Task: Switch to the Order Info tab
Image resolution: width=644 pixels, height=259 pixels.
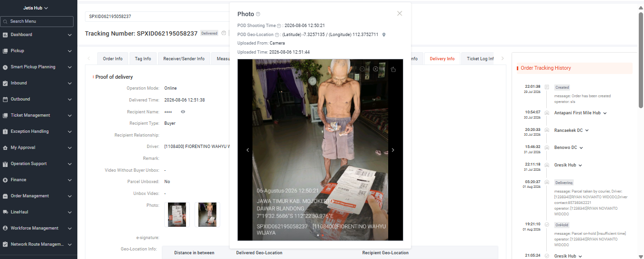Action: (112, 59)
